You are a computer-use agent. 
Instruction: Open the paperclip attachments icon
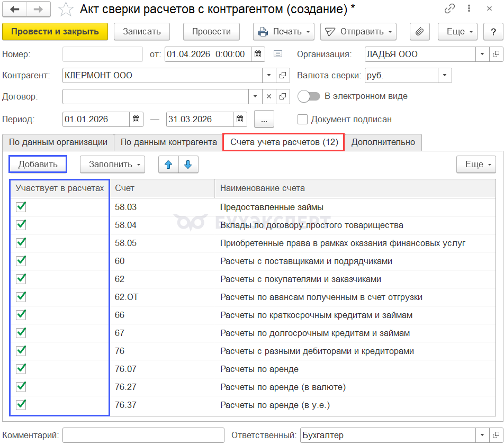pos(419,31)
